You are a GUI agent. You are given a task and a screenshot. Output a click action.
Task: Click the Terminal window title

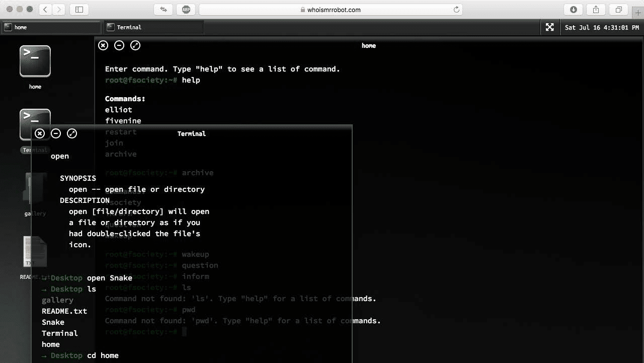tap(192, 134)
